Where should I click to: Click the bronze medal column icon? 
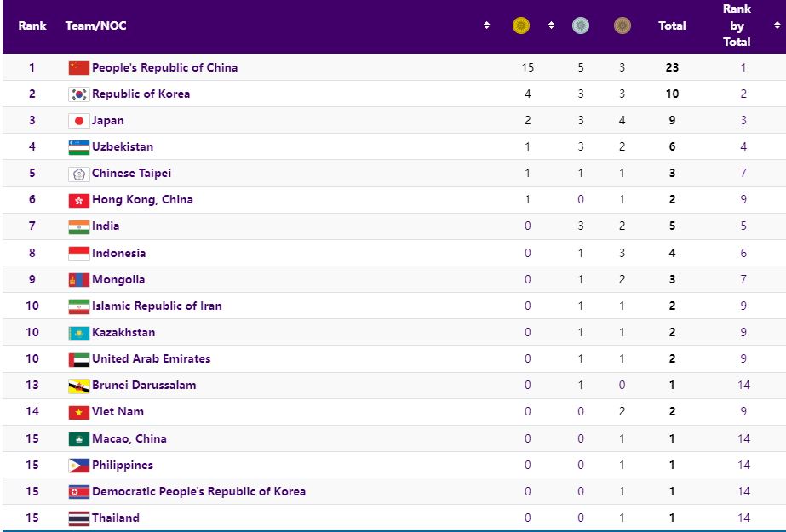pyautogui.click(x=622, y=26)
